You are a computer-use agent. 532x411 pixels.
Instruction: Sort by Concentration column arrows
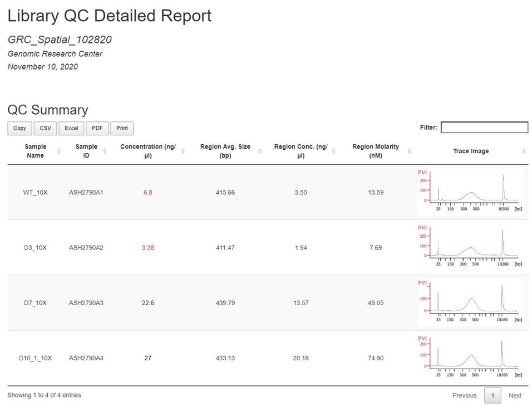point(183,151)
